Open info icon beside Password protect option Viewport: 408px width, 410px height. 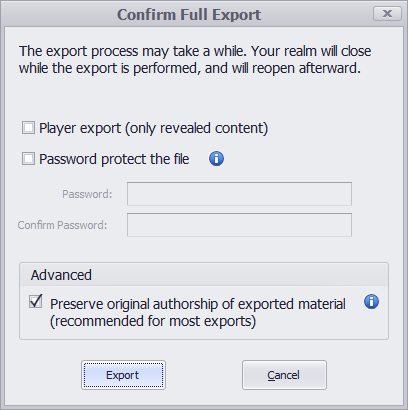216,159
